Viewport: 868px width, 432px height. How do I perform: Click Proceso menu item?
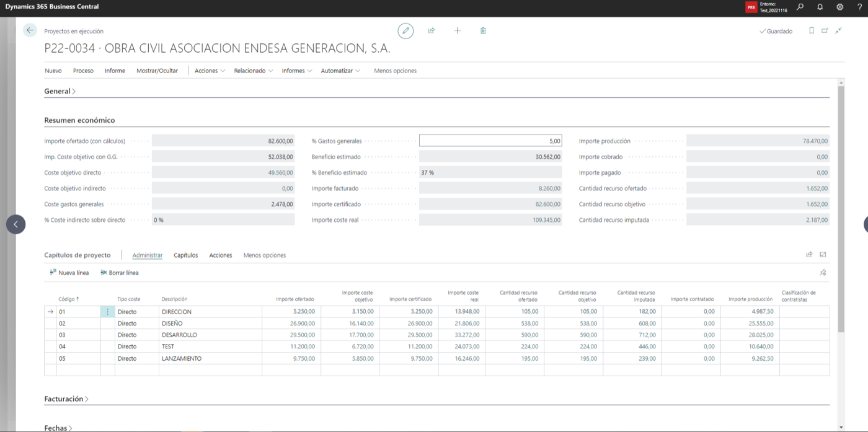tap(83, 71)
